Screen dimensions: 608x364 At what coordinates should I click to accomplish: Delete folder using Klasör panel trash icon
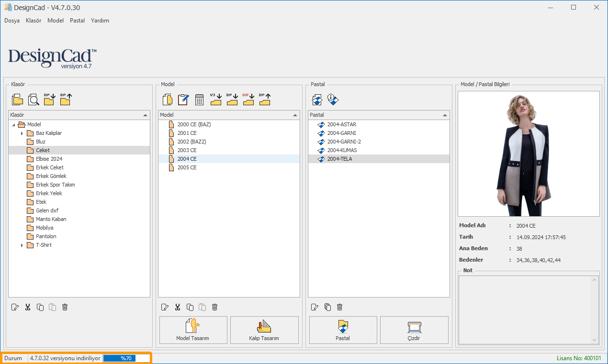pos(65,307)
